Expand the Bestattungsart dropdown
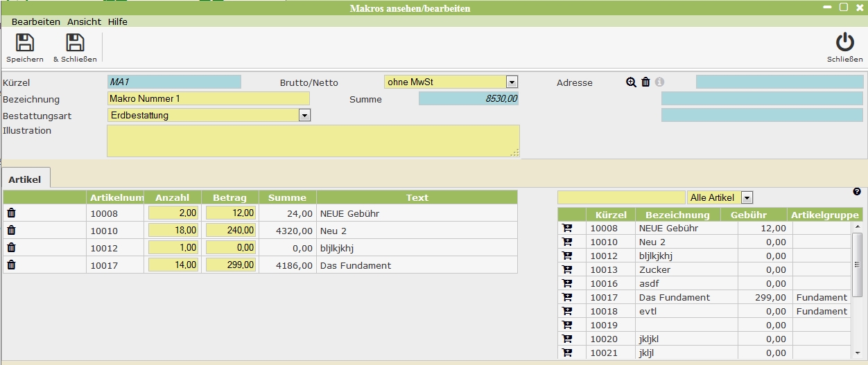Image resolution: width=868 pixels, height=365 pixels. click(x=304, y=116)
